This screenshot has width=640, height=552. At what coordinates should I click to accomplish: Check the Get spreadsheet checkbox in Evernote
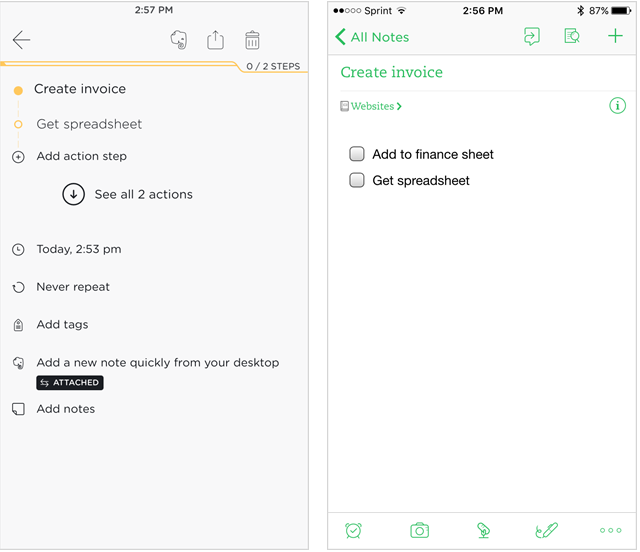pyautogui.click(x=357, y=180)
